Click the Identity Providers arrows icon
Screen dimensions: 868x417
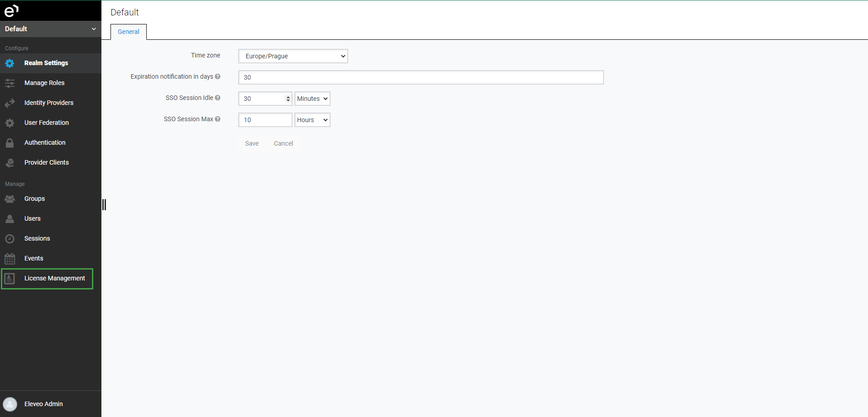pos(10,103)
